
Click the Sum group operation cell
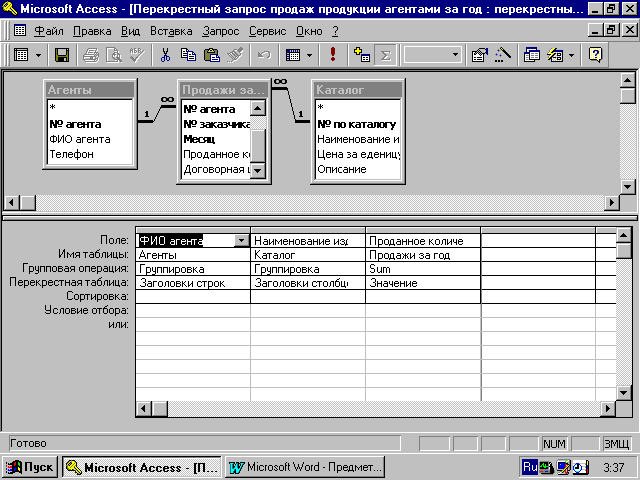click(x=423, y=269)
